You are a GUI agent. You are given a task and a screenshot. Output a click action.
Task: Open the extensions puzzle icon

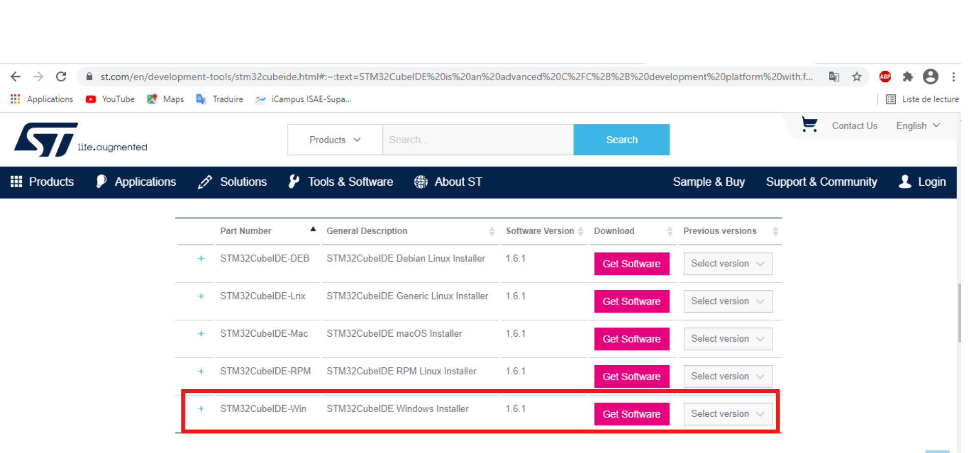[x=907, y=77]
